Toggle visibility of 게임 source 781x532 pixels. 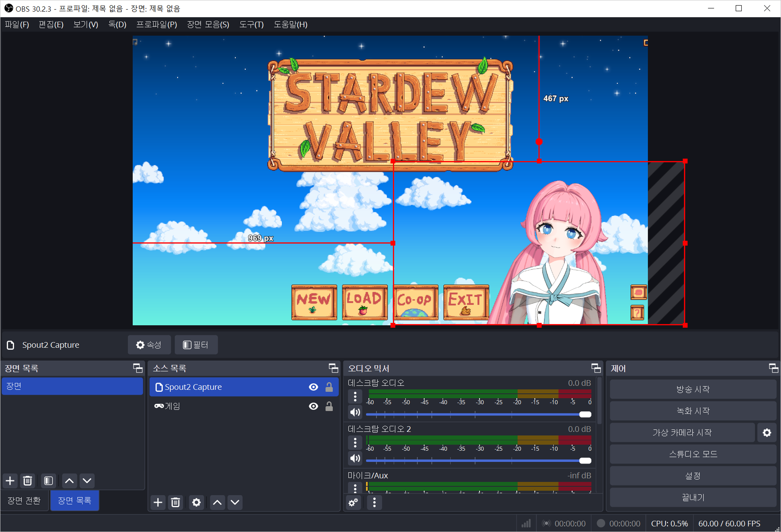[314, 406]
